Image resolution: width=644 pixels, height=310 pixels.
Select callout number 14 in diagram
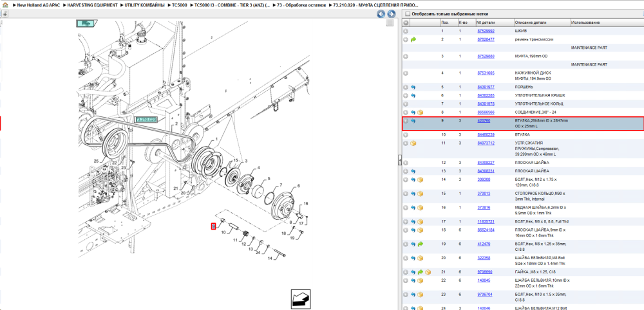coord(270,259)
